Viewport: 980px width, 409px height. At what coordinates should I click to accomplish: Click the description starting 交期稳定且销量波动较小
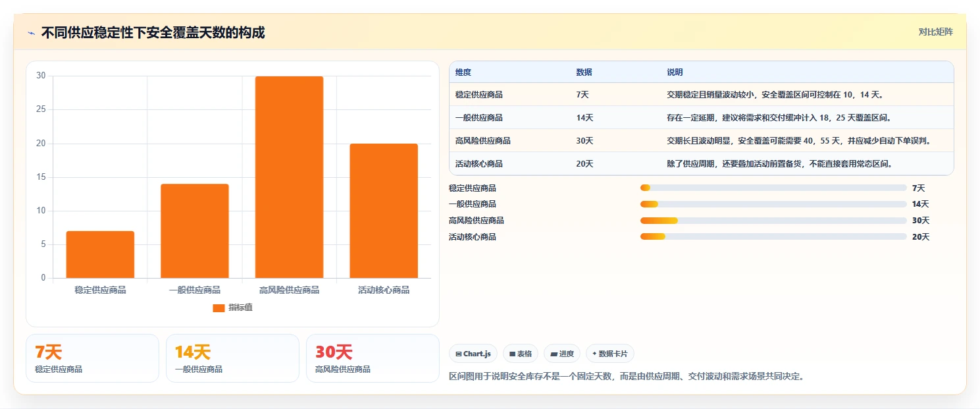point(775,95)
